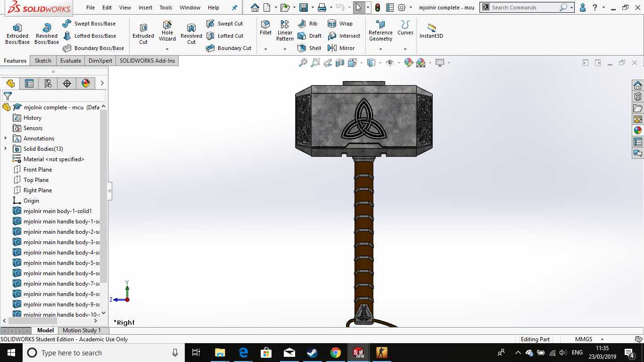Screen dimensions: 644x362
Task: Open Edit Appearance in view toolbar
Action: point(409,63)
